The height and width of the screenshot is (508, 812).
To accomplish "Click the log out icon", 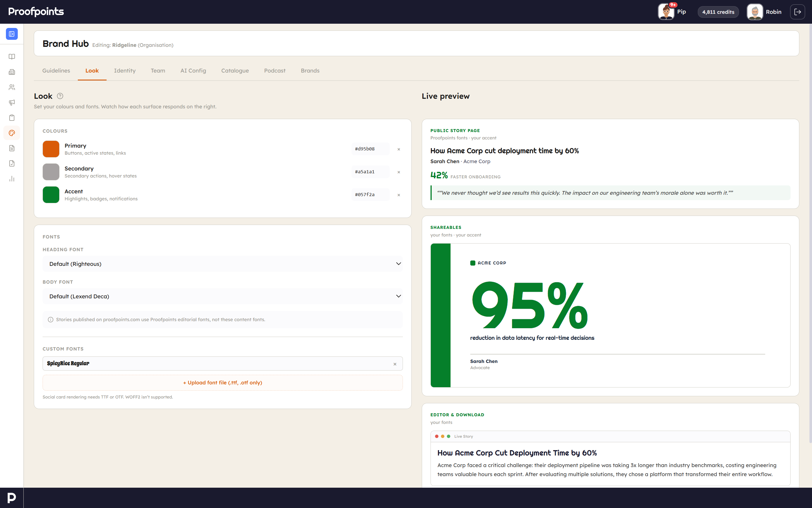I will 798,12.
